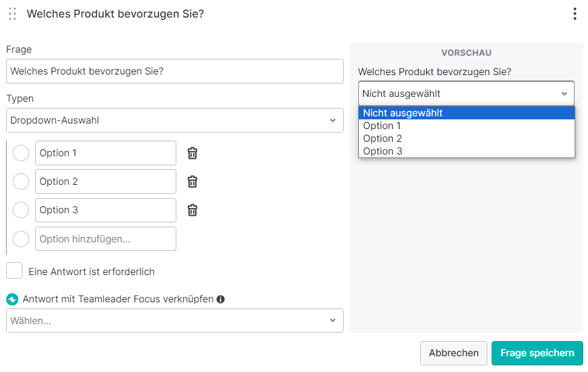Click into the 'Option hinzufügen...' field
Screen dimensions: 588x372
(105, 239)
